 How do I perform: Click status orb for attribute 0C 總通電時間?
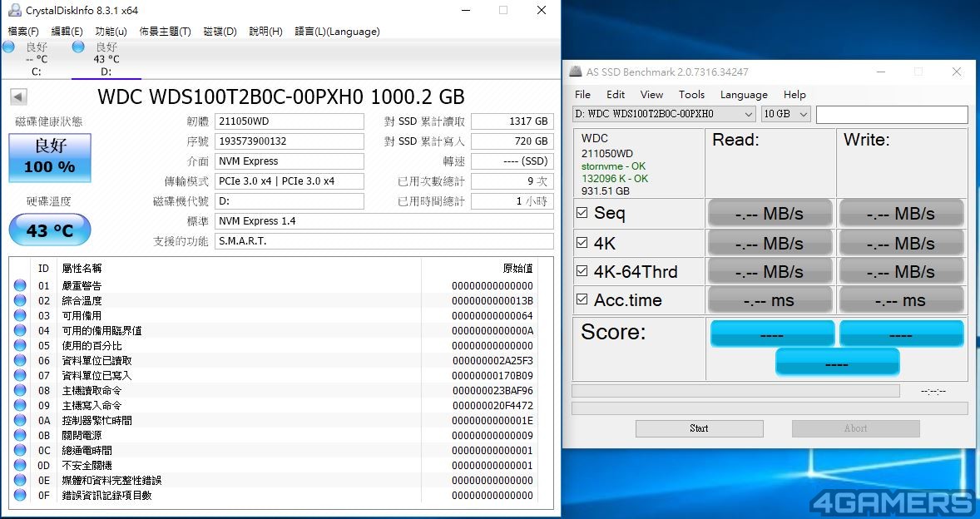20,450
